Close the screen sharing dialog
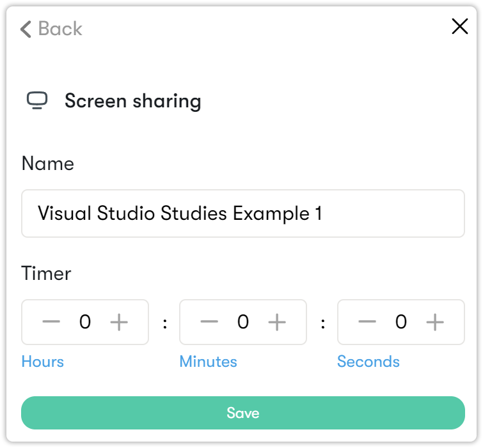This screenshot has width=483, height=448. coord(460,26)
